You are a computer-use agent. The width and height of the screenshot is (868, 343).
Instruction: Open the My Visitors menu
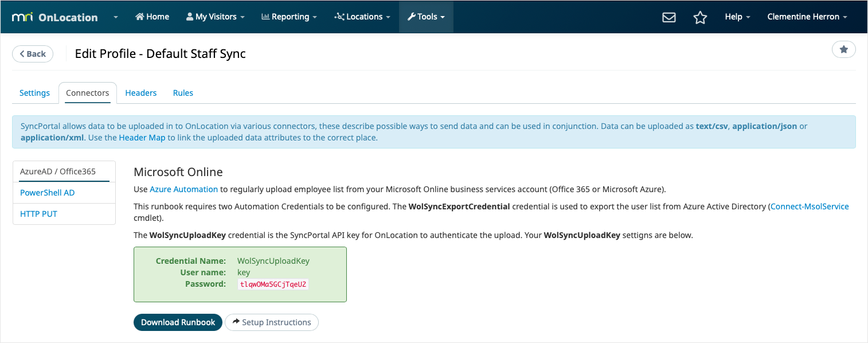(x=215, y=17)
